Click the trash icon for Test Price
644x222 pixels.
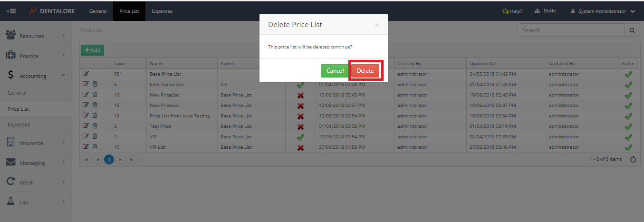pos(95,126)
